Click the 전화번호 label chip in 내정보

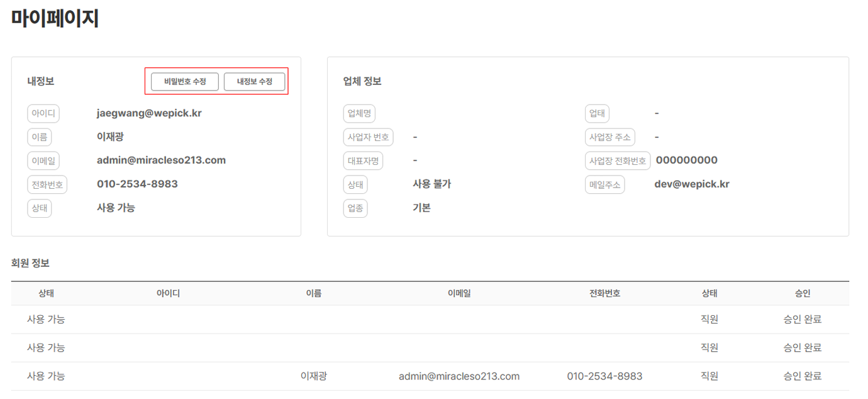(47, 184)
